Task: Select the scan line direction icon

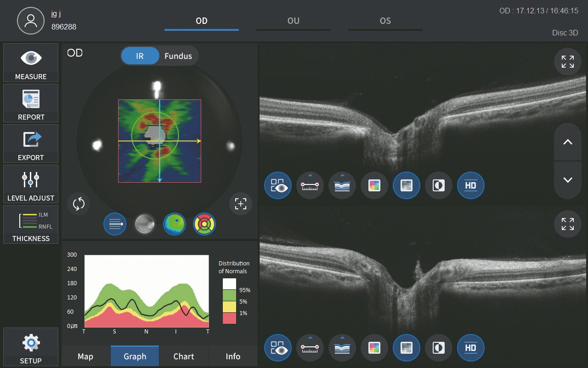Action: (x=115, y=224)
